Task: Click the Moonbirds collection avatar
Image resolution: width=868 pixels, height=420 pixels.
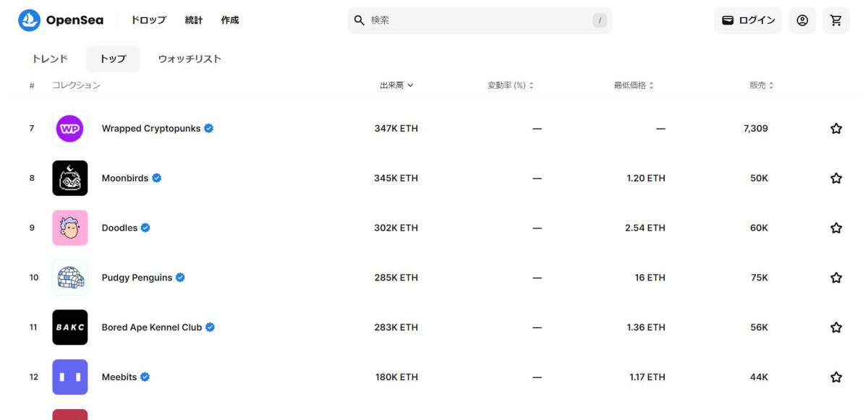Action: pos(70,178)
